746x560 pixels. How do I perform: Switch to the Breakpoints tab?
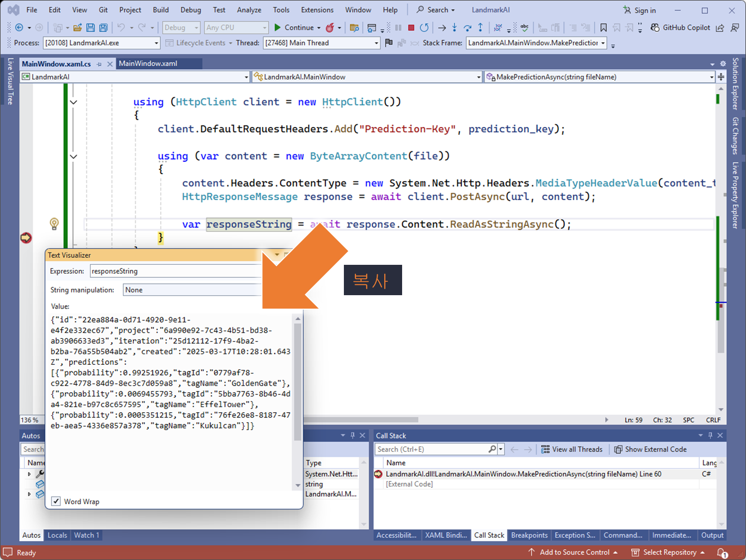(529, 535)
